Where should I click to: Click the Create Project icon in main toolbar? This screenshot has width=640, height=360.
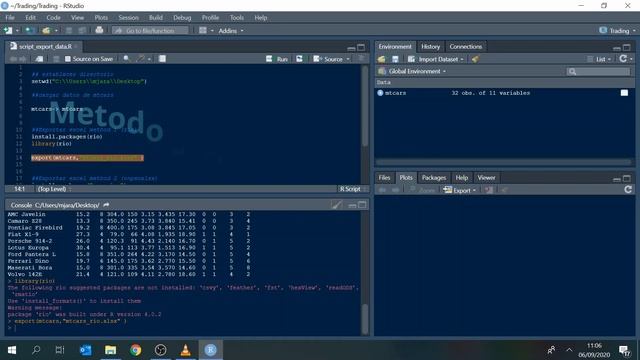pos(29,31)
